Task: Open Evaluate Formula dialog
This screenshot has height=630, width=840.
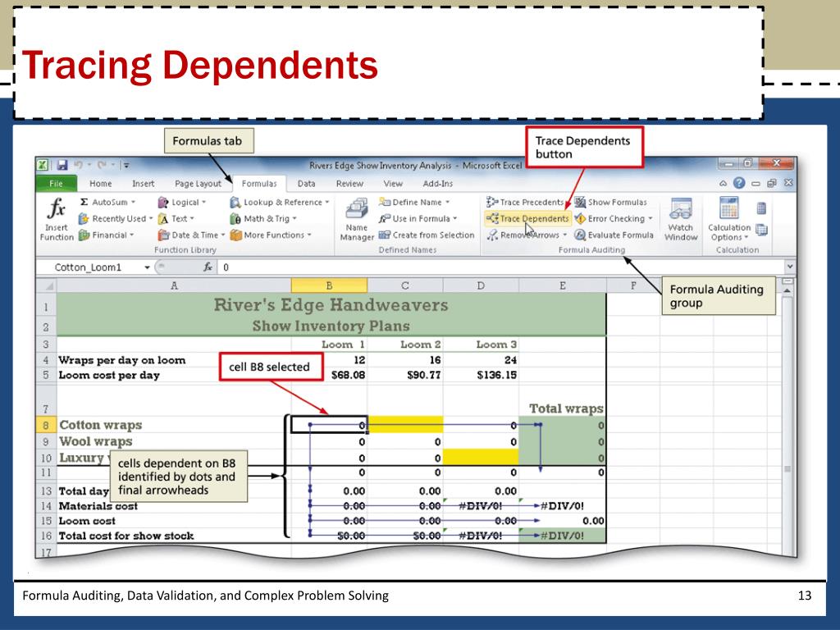Action: 614,235
